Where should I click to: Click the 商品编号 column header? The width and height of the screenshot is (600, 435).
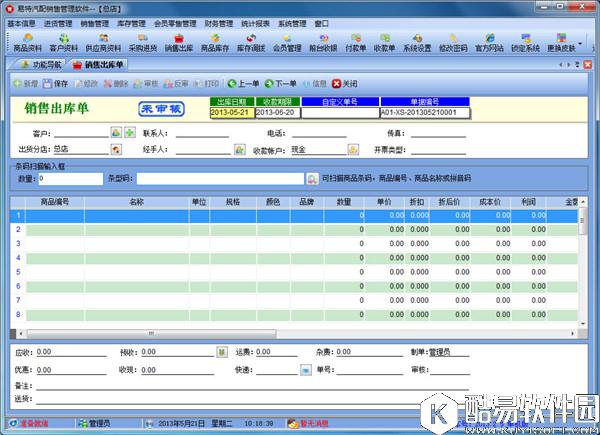coord(55,202)
